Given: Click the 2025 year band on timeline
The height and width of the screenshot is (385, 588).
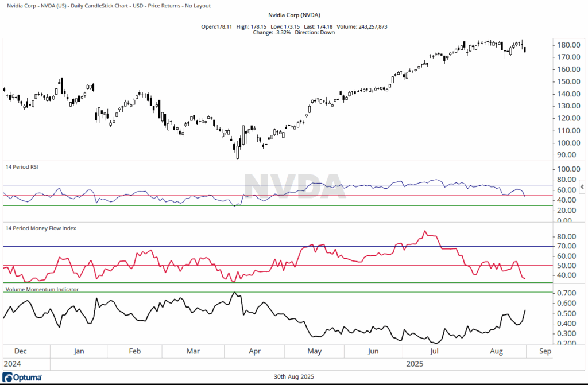Looking at the screenshot, I should [415, 364].
